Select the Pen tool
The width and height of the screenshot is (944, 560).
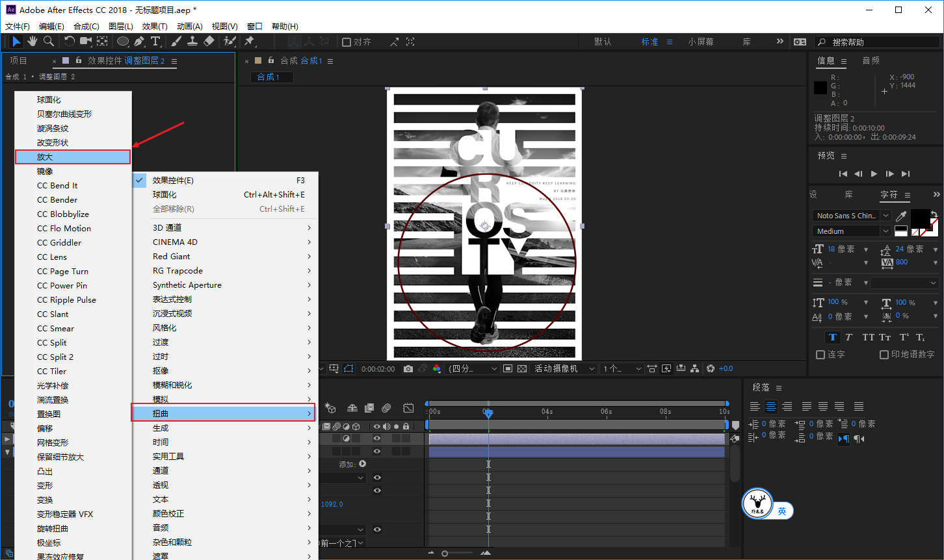pyautogui.click(x=139, y=42)
